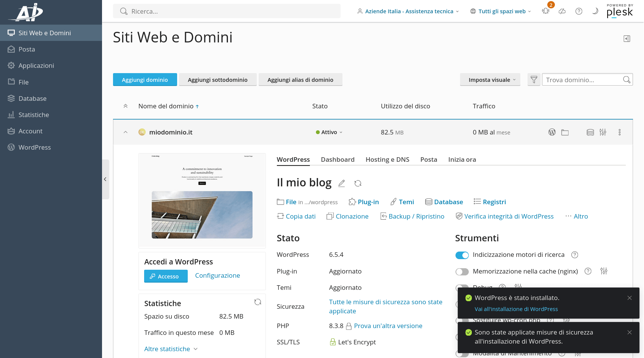Open help for Indicizzazione motori di ricerca
The height and width of the screenshot is (358, 644).
tap(575, 255)
